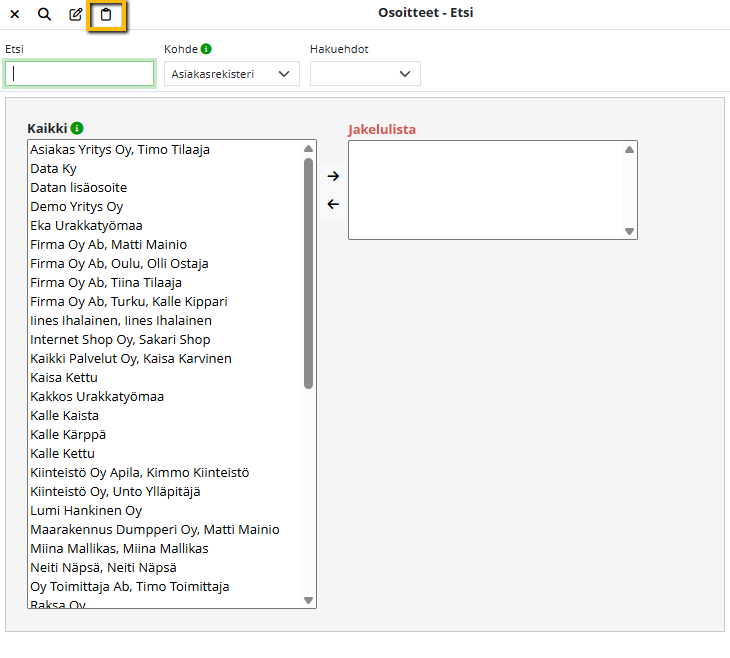Click the green info icon beside Kaikki
The image size is (730, 658).
[77, 128]
